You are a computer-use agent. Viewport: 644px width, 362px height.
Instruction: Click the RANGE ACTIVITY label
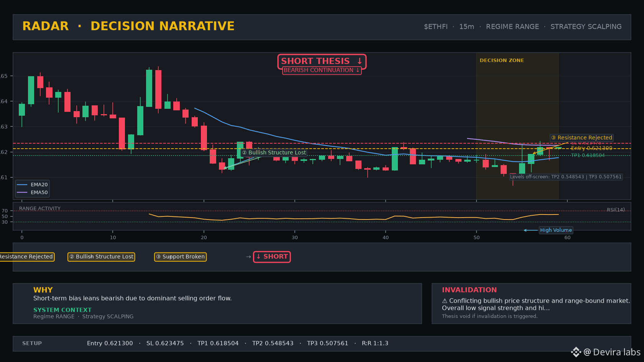(40, 209)
